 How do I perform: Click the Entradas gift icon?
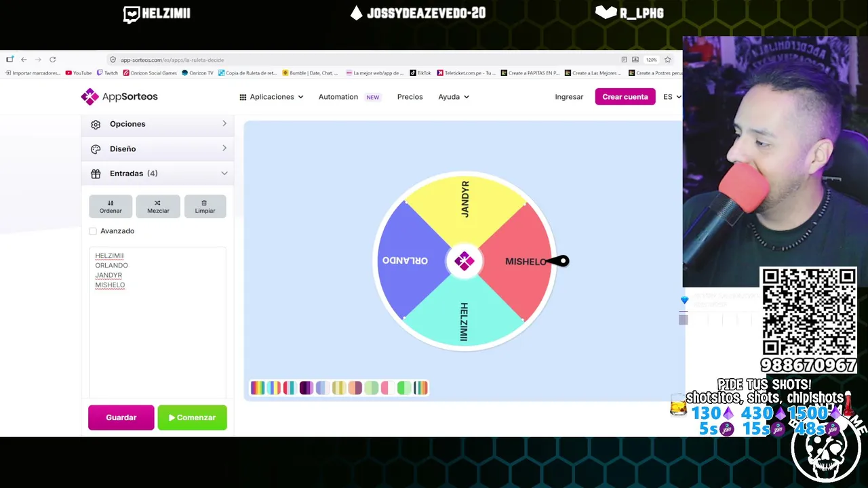tap(96, 174)
